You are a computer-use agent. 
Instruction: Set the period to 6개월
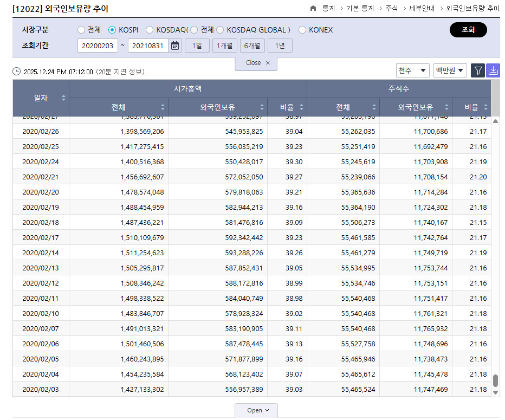(x=252, y=46)
